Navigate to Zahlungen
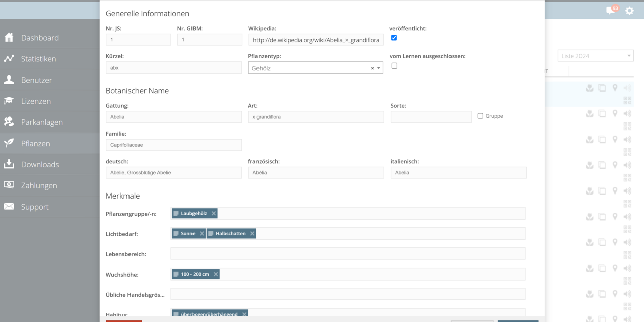Image resolution: width=644 pixels, height=322 pixels. tap(50, 185)
